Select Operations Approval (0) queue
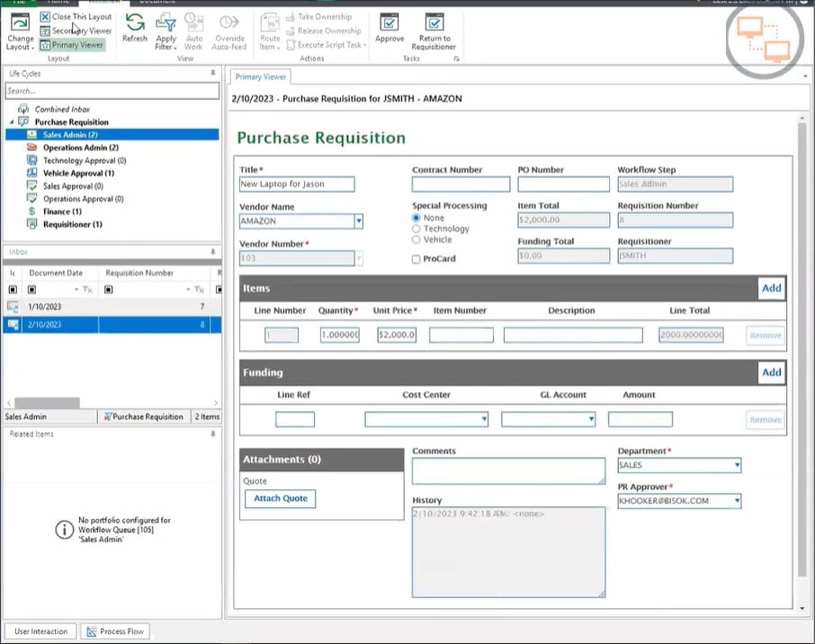 [83, 199]
